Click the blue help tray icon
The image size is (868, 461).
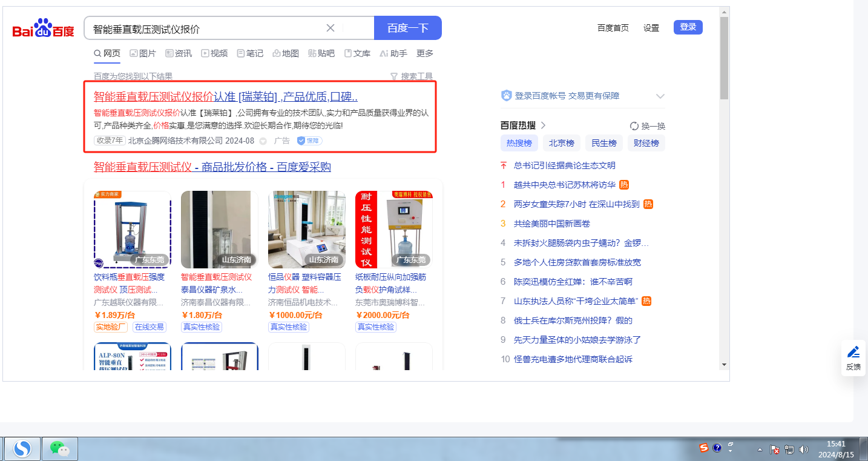[717, 448]
